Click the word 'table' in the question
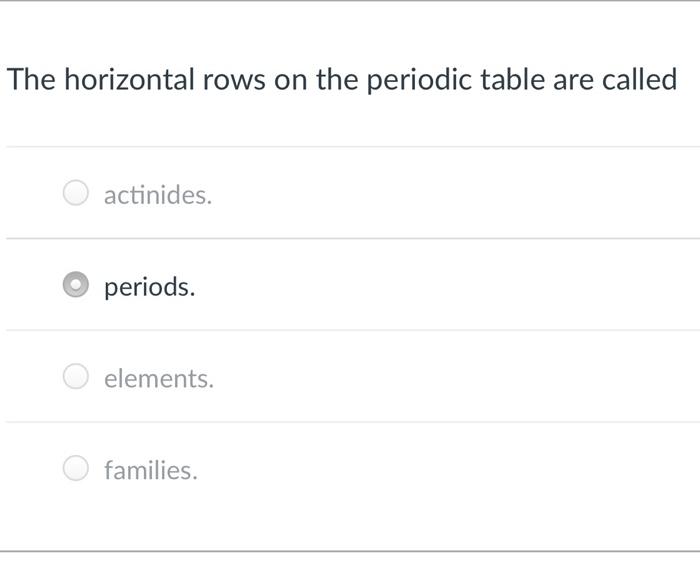 pyautogui.click(x=514, y=80)
